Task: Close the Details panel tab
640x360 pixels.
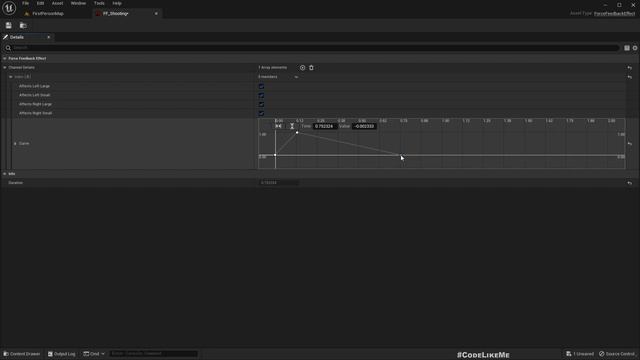Action: 49,37
